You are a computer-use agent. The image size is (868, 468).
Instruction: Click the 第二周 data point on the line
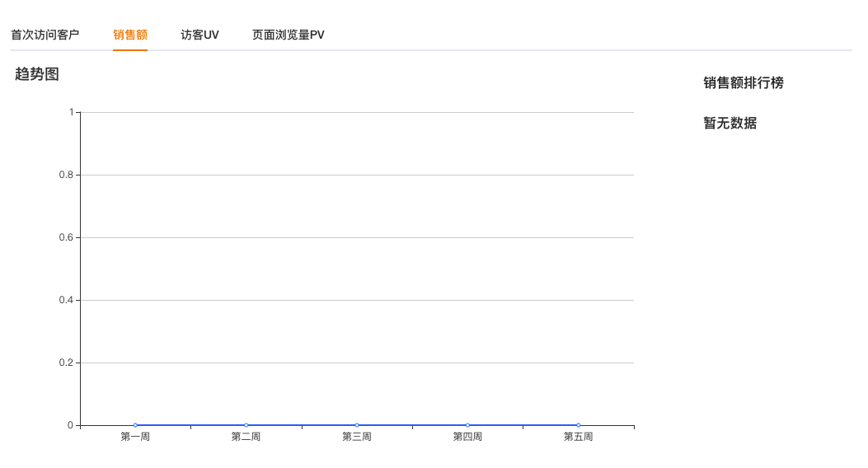246,425
